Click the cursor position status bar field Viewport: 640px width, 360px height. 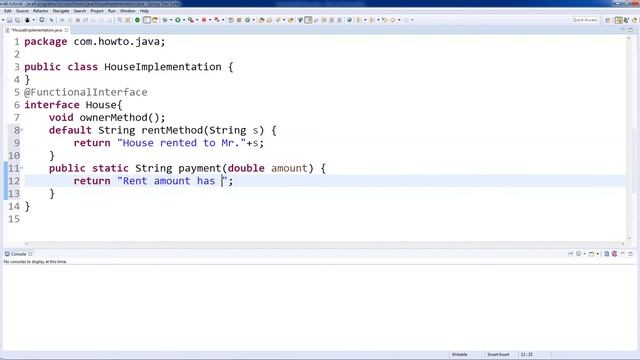(527, 354)
